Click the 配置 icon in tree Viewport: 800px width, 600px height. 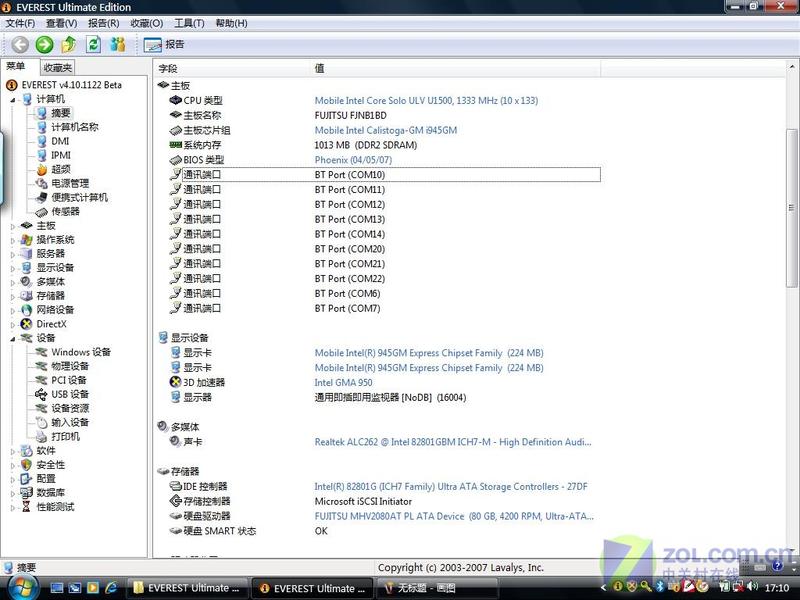tap(27, 479)
